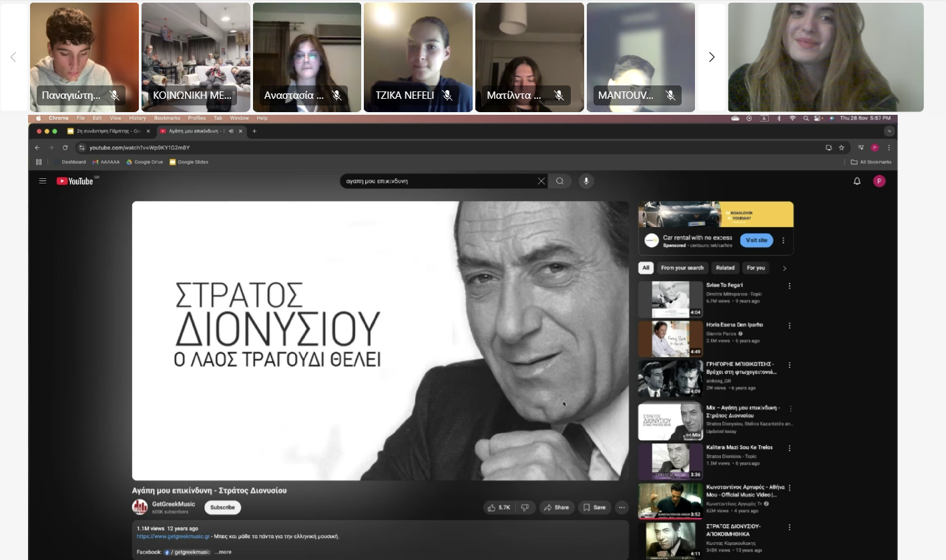Subscribe to GetGreekMusic channel
This screenshot has width=946, height=560.
click(x=222, y=507)
